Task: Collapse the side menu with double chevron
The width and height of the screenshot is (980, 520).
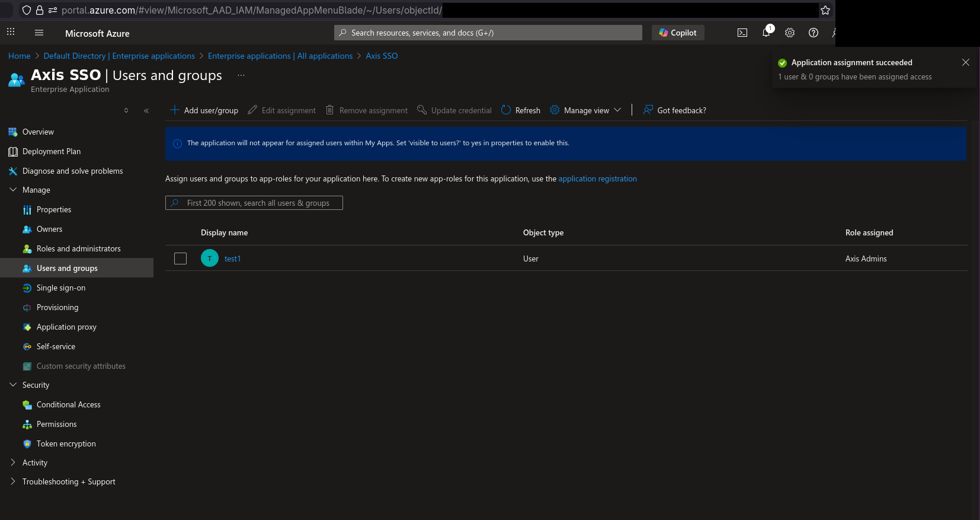Action: pos(146,110)
